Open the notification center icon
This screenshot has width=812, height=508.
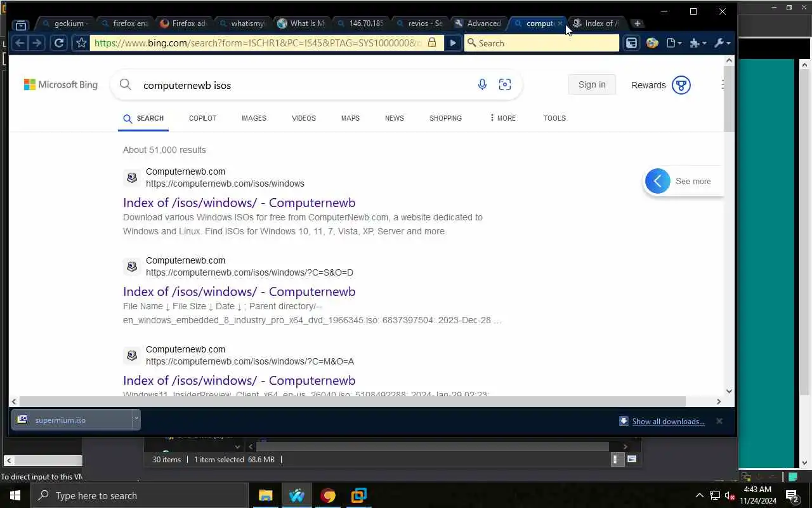coord(792,495)
